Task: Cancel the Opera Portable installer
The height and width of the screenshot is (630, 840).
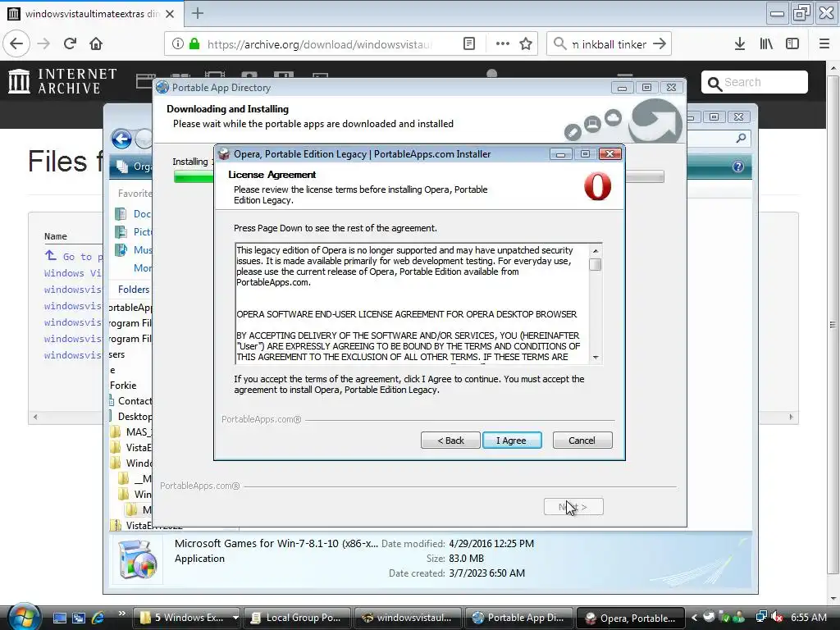Action: pos(582,441)
